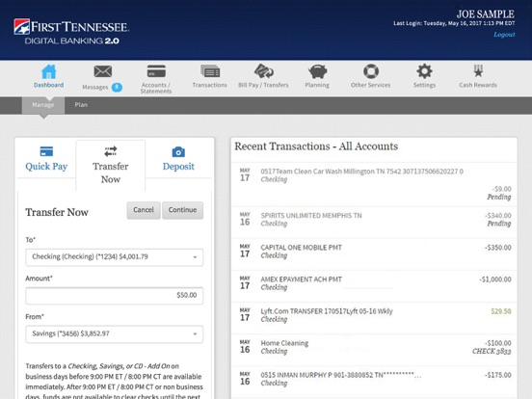532x399 pixels.
Task: Switch to the Plan subtab
Action: pos(81,105)
